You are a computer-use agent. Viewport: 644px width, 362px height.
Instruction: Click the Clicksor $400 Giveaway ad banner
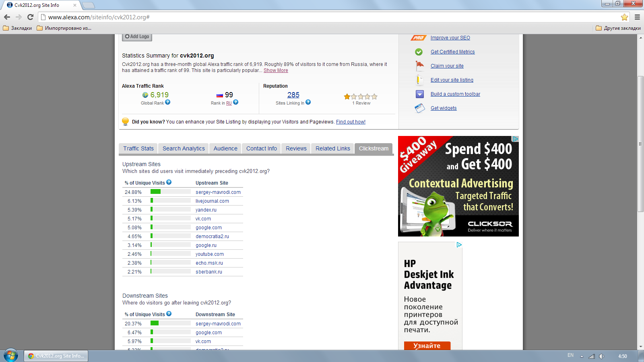[458, 186]
